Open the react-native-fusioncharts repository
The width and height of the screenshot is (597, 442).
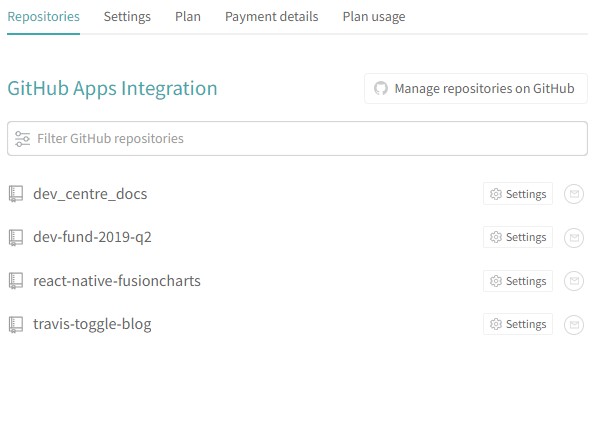click(x=117, y=281)
